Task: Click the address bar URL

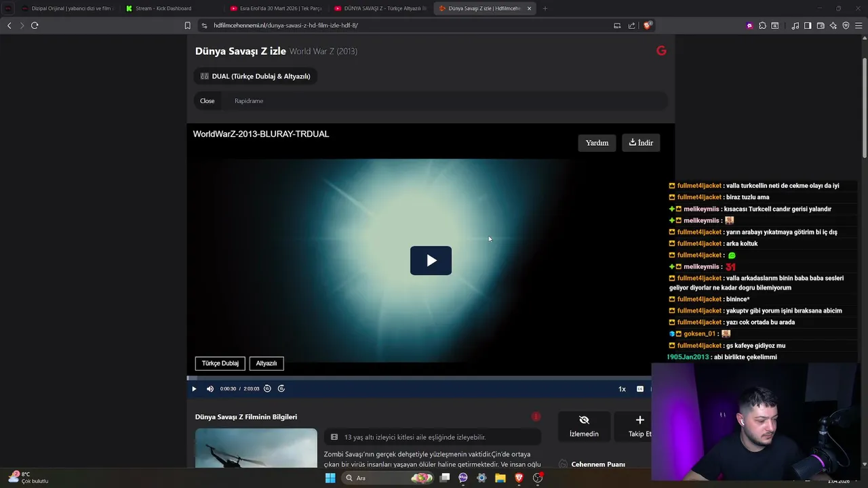Action: coord(285,25)
